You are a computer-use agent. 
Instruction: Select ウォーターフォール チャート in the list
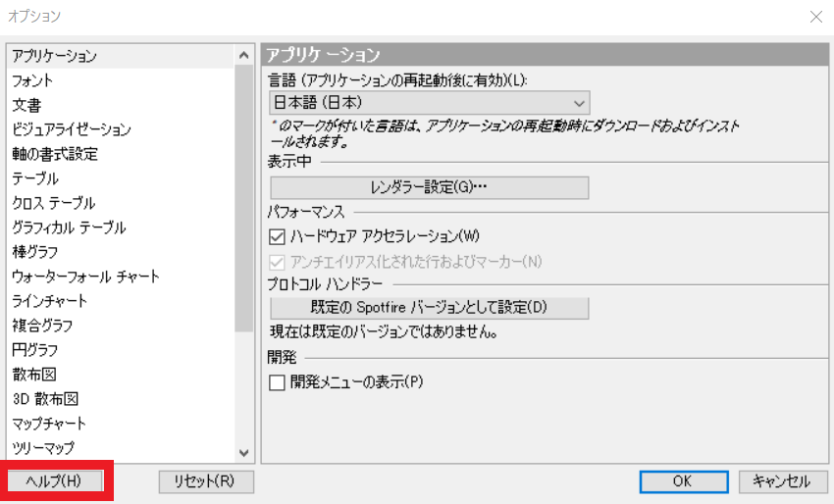click(121, 276)
